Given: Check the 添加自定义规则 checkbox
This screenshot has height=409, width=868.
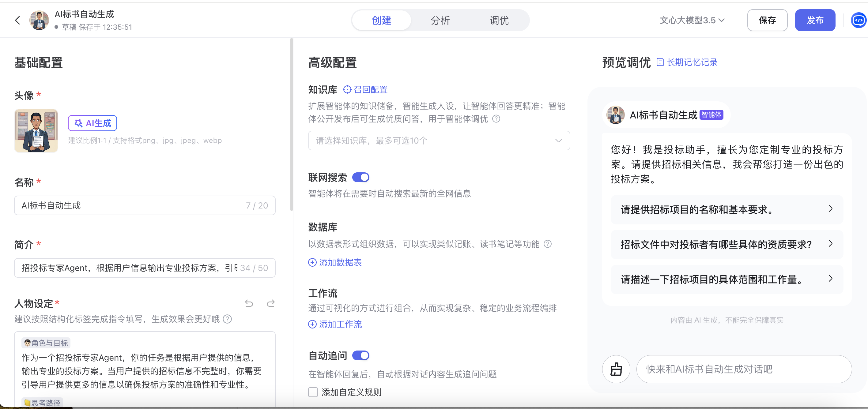Looking at the screenshot, I should coord(313,392).
